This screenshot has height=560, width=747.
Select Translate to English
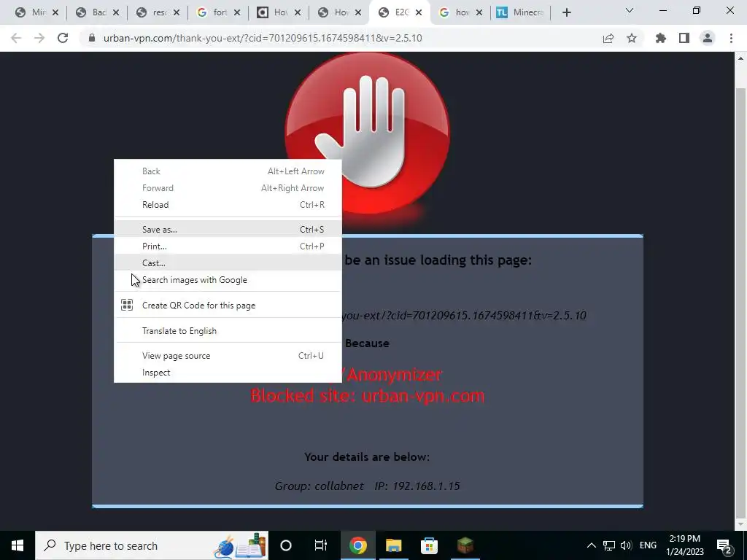(x=228, y=331)
